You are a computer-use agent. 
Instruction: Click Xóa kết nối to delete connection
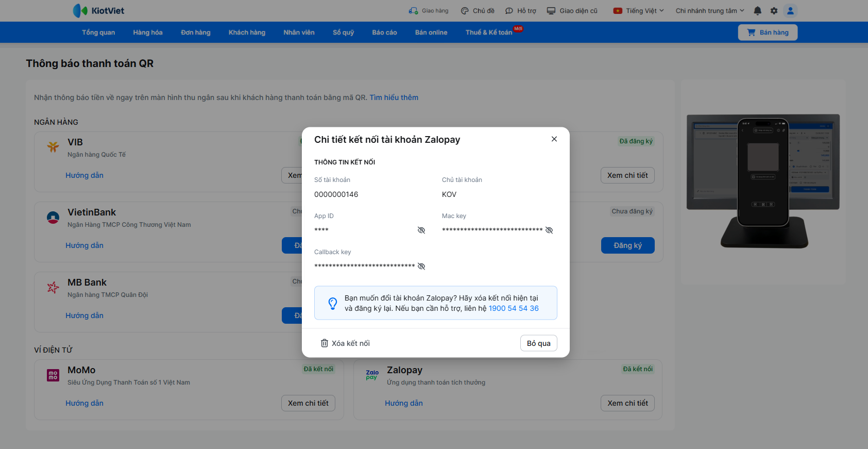[345, 343]
